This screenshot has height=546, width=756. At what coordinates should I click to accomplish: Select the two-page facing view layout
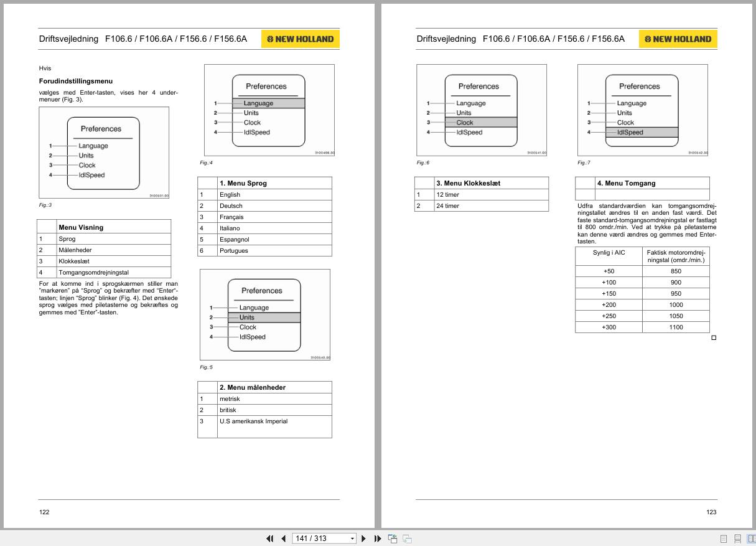point(751,539)
